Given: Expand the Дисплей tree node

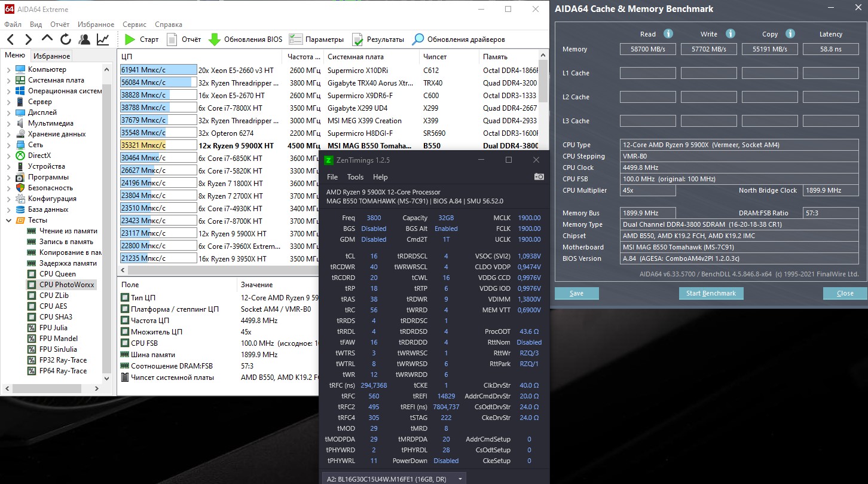Looking at the screenshot, I should coord(9,112).
